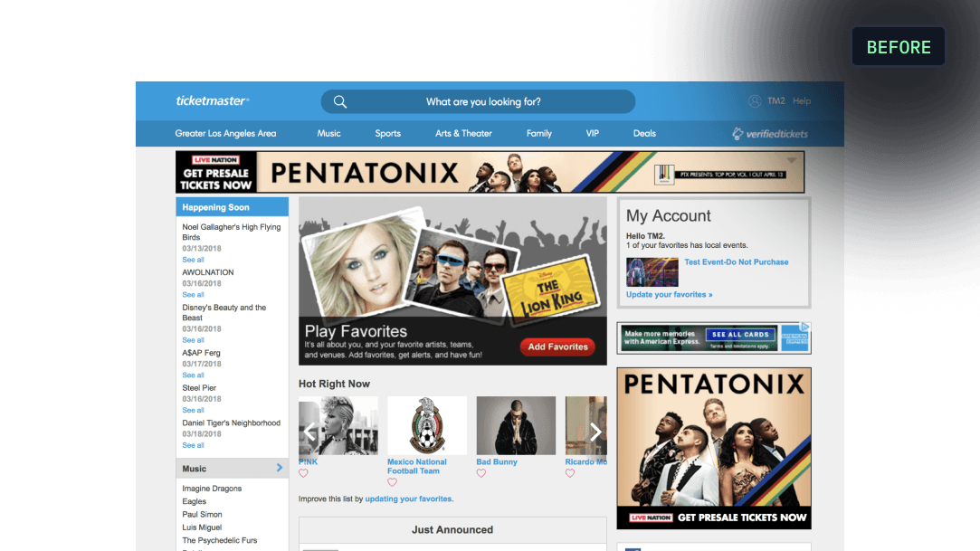Click the ticketmaster logo
This screenshot has height=551, width=980.
213,100
